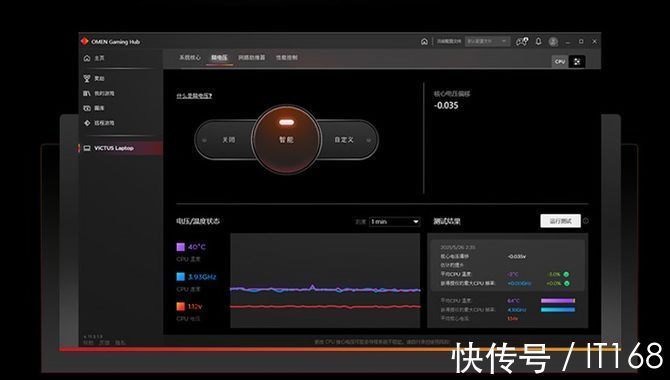Set undervolt mode to 智能 (smart)
The height and width of the screenshot is (380, 670).
tap(286, 140)
